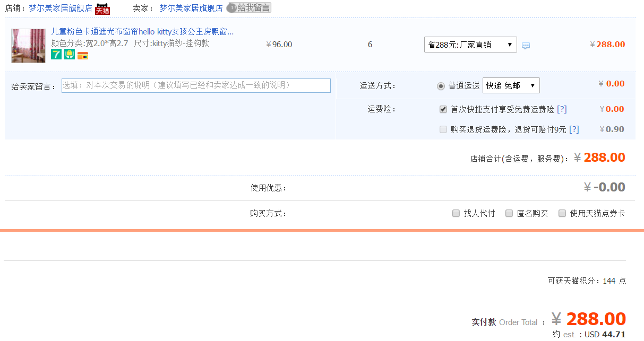The width and height of the screenshot is (644, 341).
Task: Click the 给我留言 message seller icon
Action: tap(248, 8)
